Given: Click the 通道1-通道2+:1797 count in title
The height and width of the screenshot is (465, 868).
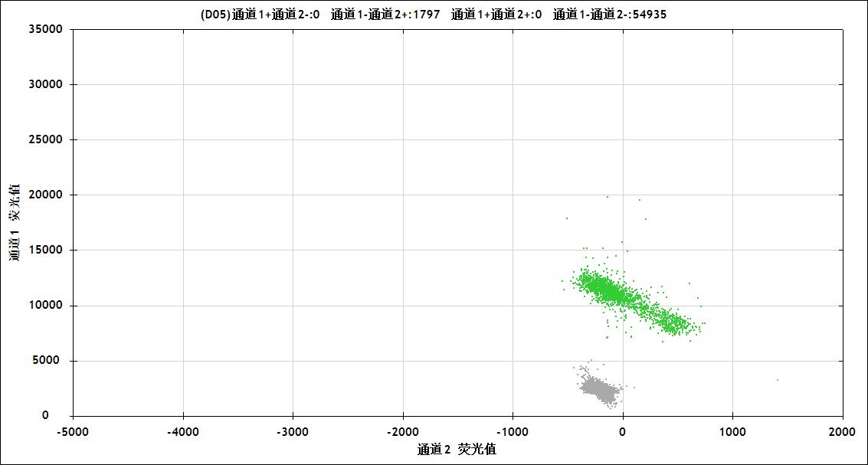Looking at the screenshot, I should pos(385,15).
